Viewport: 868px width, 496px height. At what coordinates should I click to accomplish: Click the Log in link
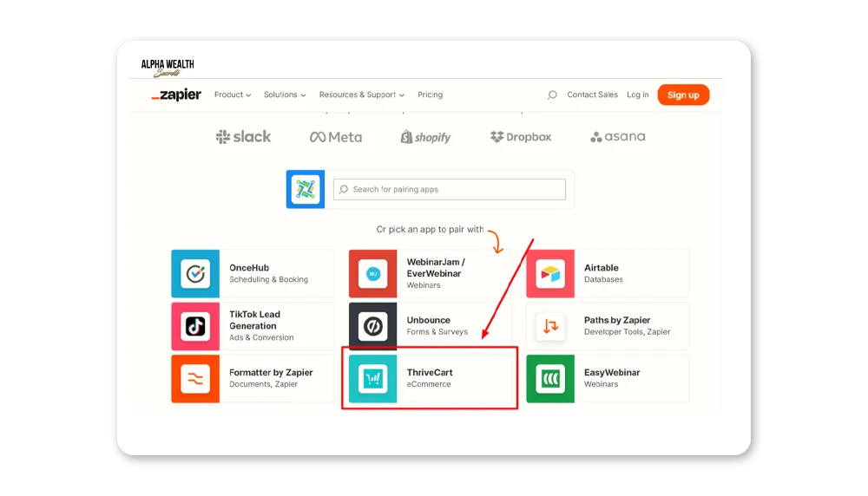[638, 95]
